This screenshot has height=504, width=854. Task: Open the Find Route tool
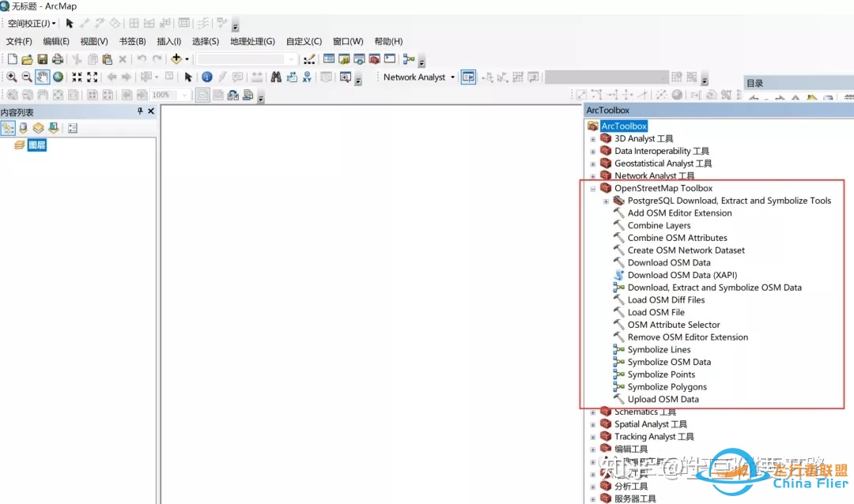coord(292,77)
